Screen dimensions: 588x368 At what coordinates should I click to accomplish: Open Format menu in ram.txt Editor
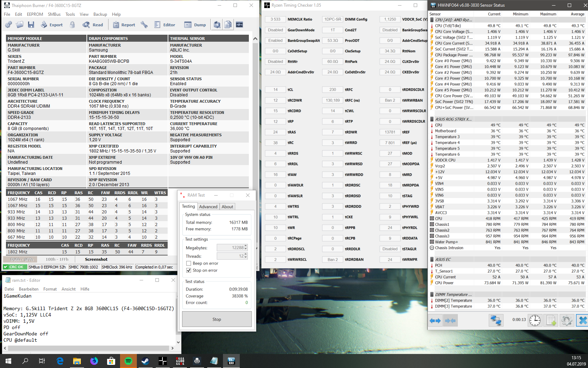50,289
